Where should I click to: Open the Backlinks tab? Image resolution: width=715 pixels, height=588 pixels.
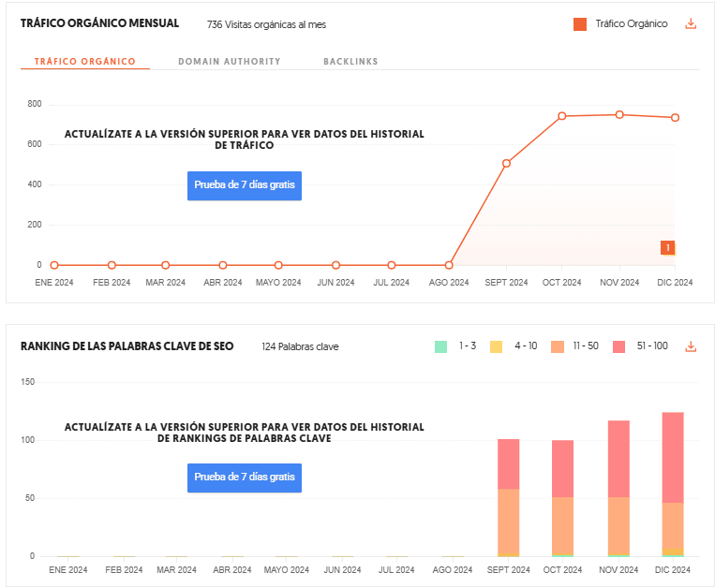point(350,62)
